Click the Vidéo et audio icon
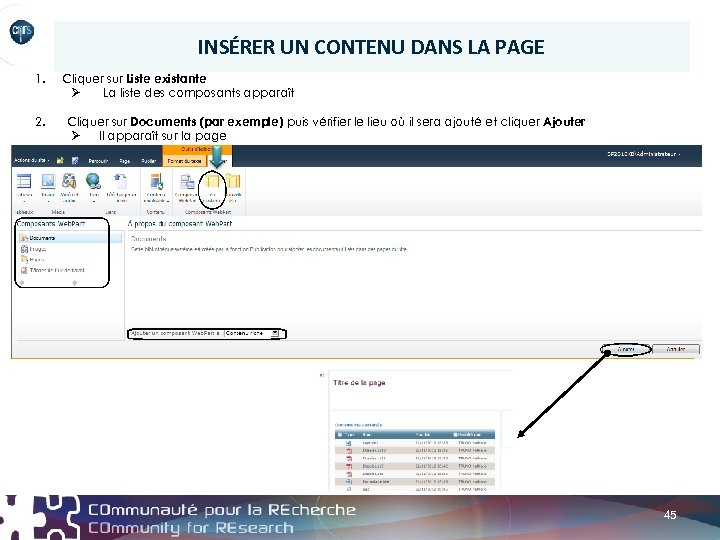The image size is (720, 540). pos(69,181)
